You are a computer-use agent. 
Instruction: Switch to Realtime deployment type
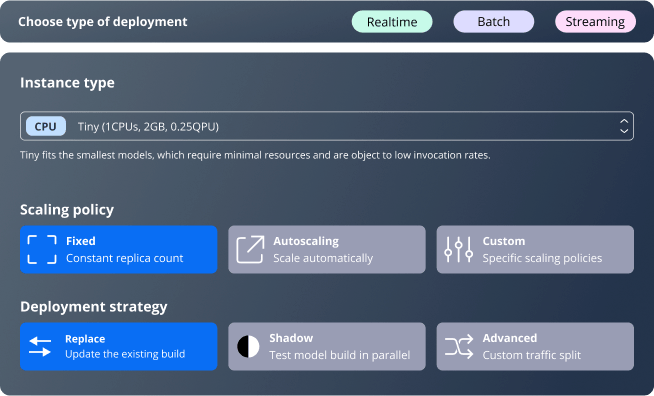[x=392, y=22]
